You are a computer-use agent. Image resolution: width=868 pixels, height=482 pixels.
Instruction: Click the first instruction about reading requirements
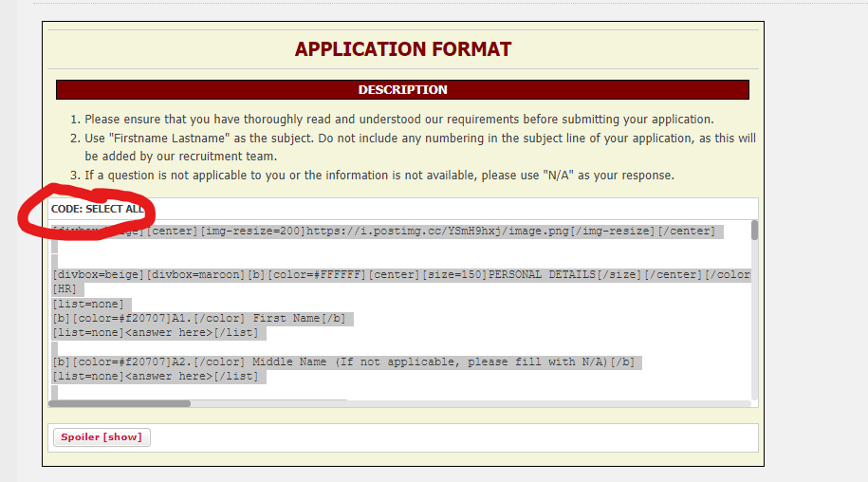click(398, 120)
